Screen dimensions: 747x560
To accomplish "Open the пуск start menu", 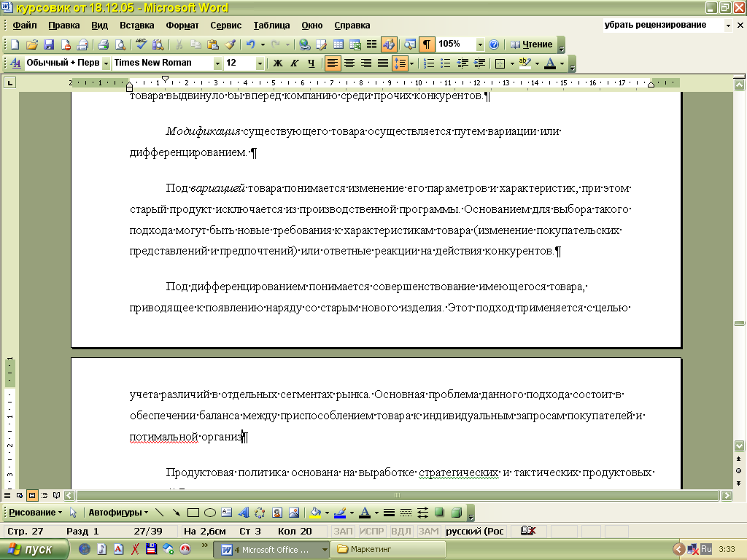I will (x=34, y=550).
